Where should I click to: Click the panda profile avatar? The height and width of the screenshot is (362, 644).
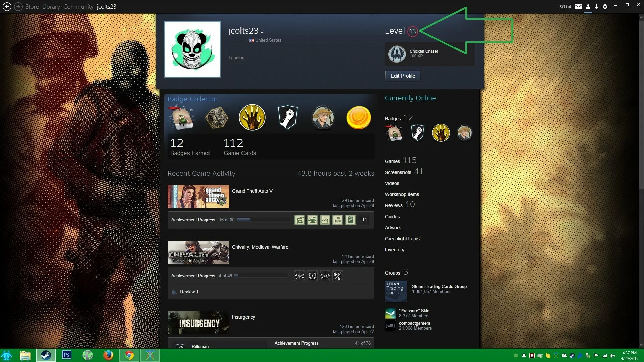(193, 50)
